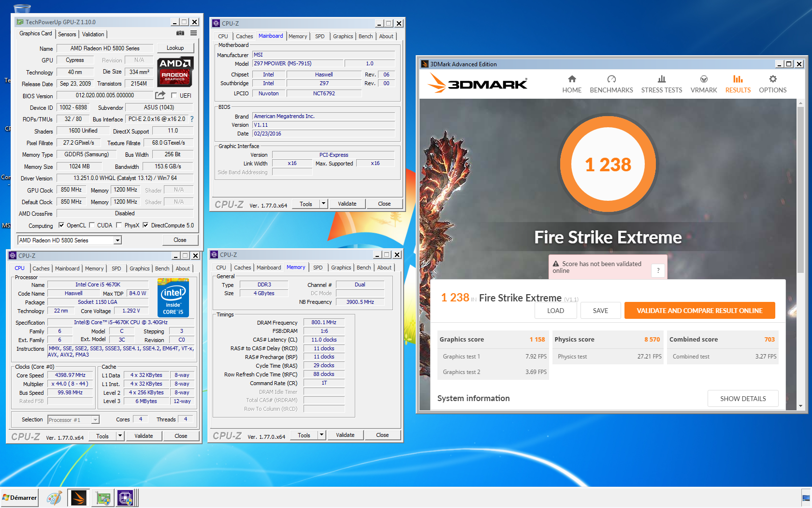Click the BIOS share/export icon in GPU-Z
812x508 pixels.
tap(160, 95)
